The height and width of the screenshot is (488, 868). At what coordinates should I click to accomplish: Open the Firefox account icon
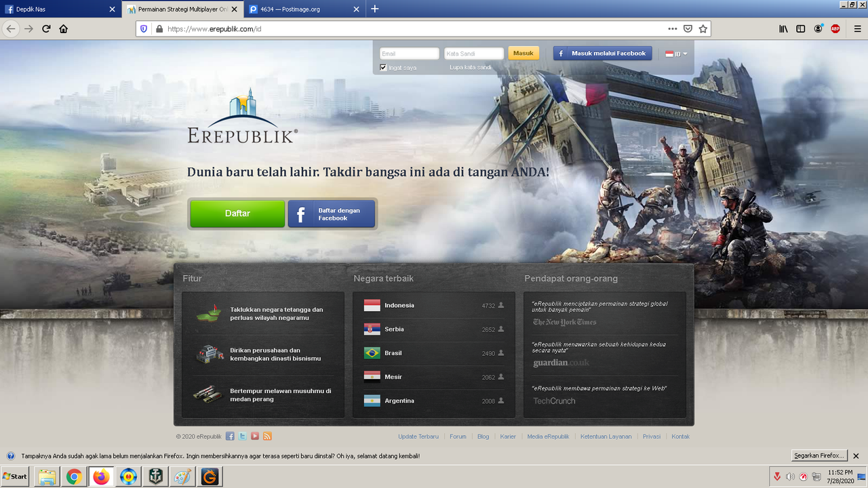[818, 28]
